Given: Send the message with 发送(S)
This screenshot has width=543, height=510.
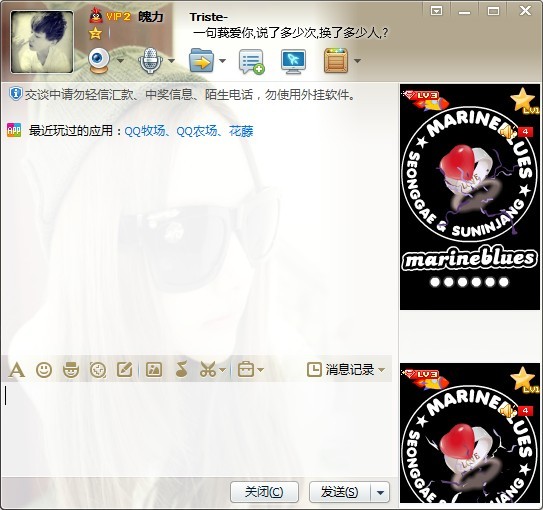Looking at the screenshot, I should [339, 492].
